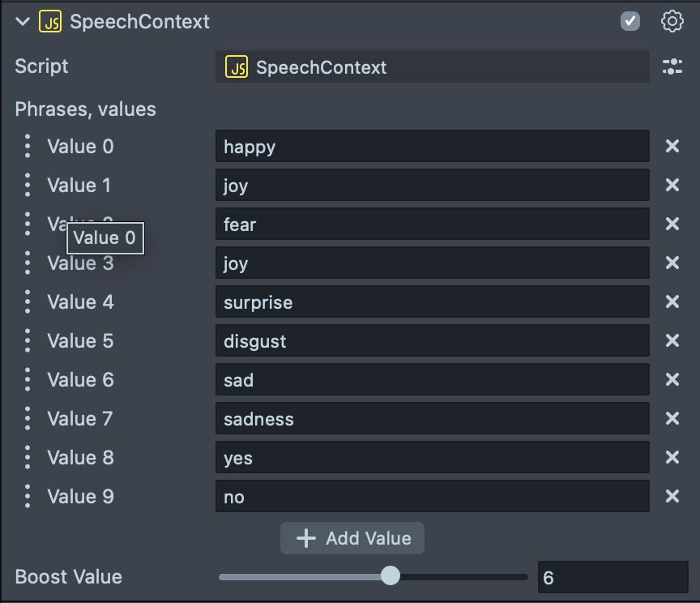Click the SpeechContext JS icon in header
The width and height of the screenshot is (700, 603).
click(50, 22)
